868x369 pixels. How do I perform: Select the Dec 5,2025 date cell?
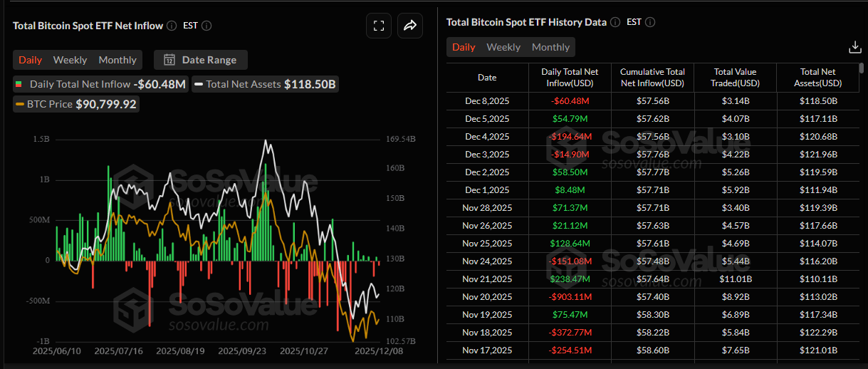pyautogui.click(x=487, y=119)
